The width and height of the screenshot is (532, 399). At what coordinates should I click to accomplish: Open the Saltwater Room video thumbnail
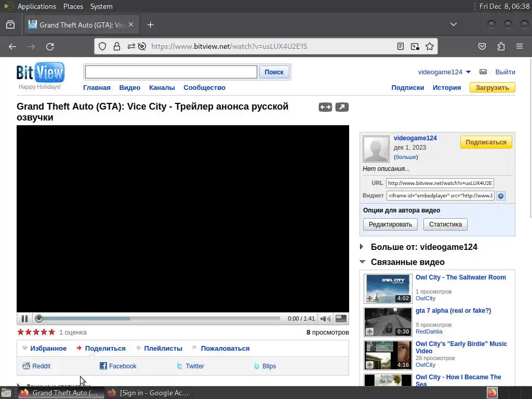pos(388,288)
